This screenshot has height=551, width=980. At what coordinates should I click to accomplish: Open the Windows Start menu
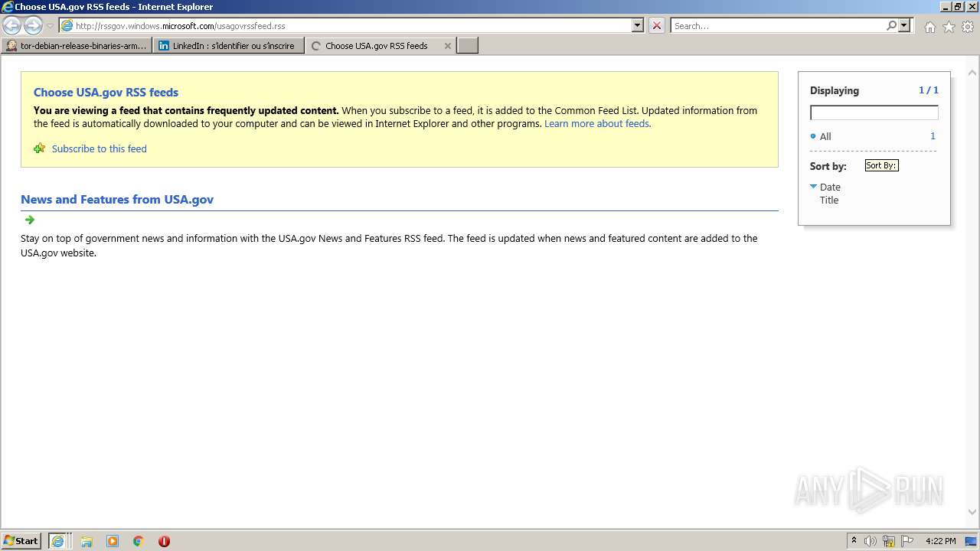(21, 540)
